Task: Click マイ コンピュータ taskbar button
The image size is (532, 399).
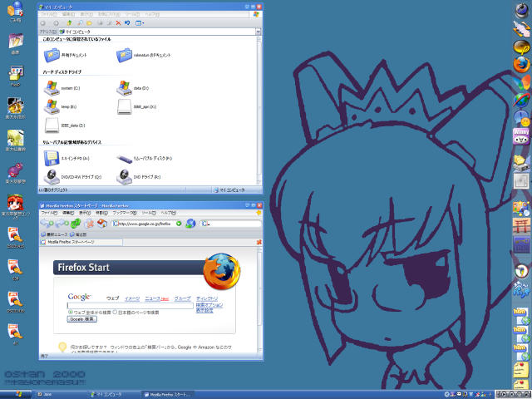Action: click(114, 395)
